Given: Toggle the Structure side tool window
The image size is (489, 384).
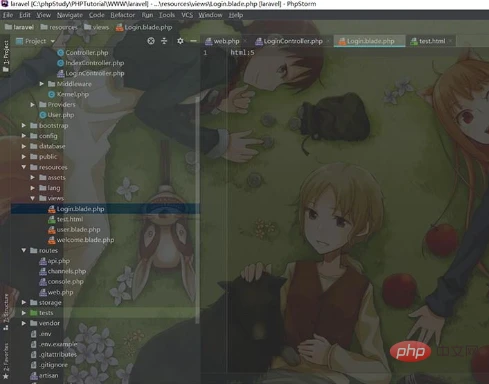Looking at the screenshot, I should click(x=6, y=312).
